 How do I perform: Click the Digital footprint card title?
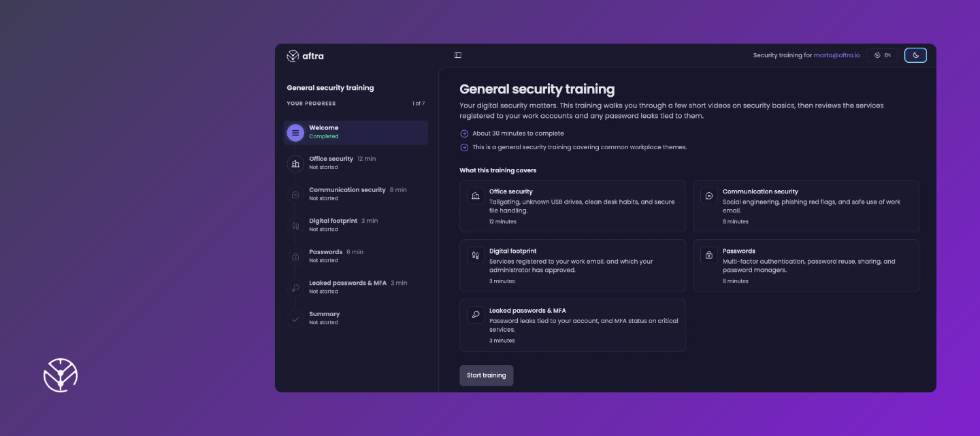(x=512, y=251)
